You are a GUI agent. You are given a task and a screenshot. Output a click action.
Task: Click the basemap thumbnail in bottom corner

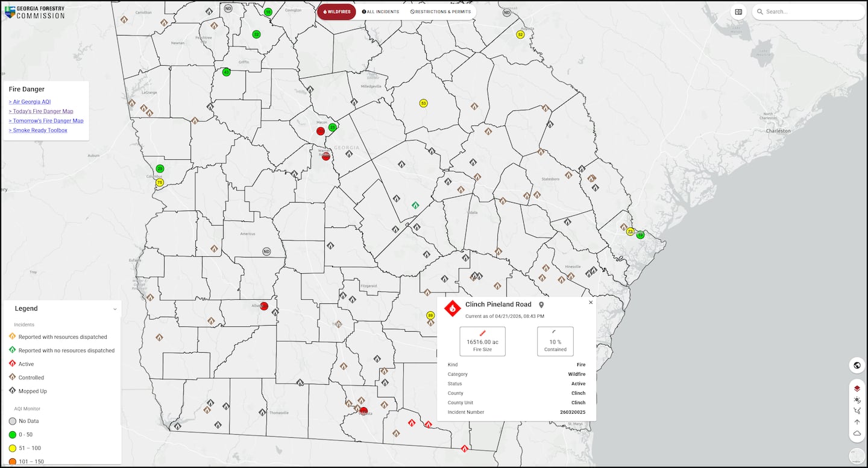pos(857,456)
